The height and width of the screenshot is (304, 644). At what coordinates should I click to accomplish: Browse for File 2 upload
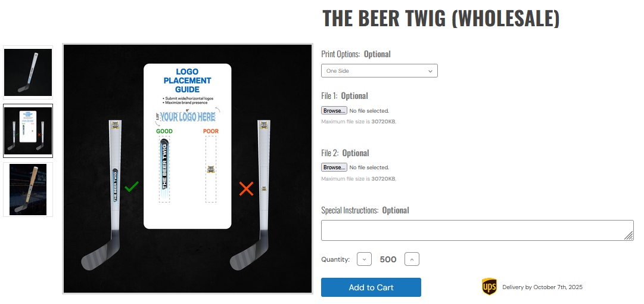(334, 167)
